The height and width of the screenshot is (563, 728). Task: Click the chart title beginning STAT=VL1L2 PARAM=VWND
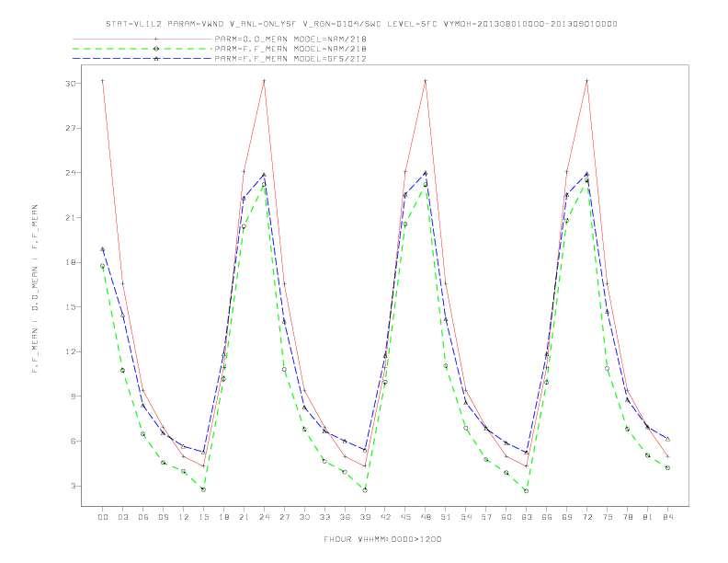(x=361, y=24)
